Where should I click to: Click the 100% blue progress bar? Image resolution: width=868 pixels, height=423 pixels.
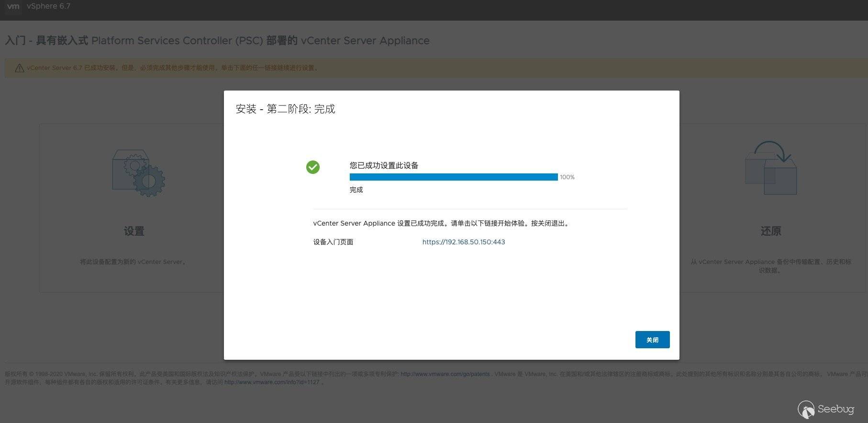coord(454,177)
